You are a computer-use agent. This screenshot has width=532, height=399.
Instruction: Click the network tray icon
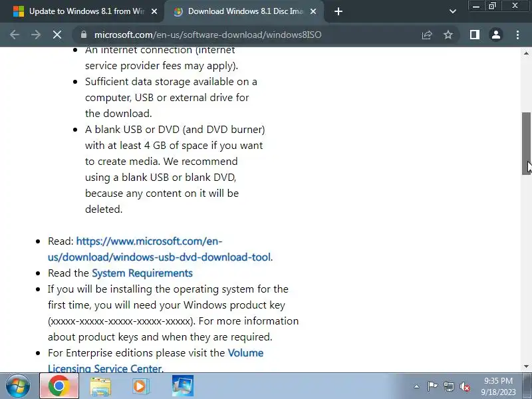coord(448,386)
